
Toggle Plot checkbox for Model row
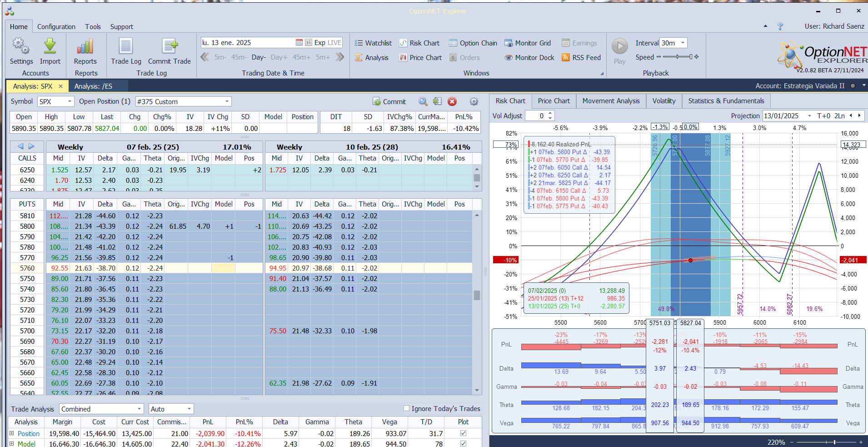(x=463, y=443)
